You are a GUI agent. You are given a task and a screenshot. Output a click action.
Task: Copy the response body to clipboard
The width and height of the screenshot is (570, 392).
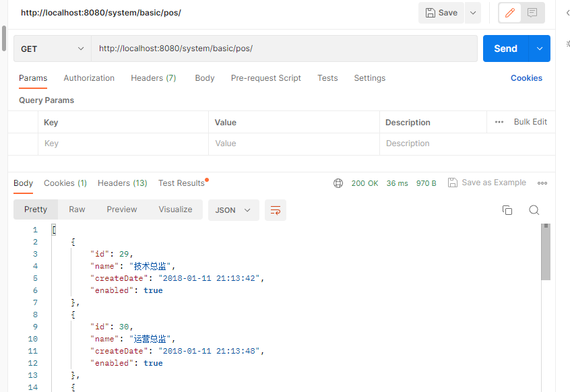point(507,210)
